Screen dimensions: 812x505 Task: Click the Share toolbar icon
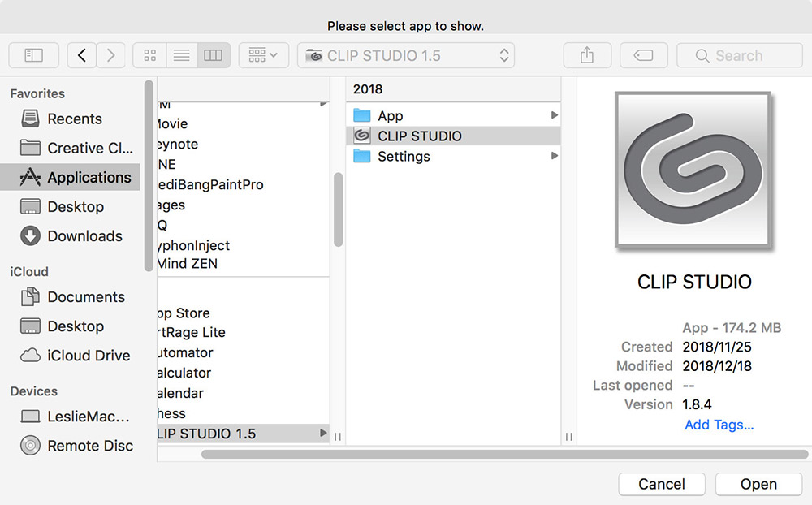(587, 55)
